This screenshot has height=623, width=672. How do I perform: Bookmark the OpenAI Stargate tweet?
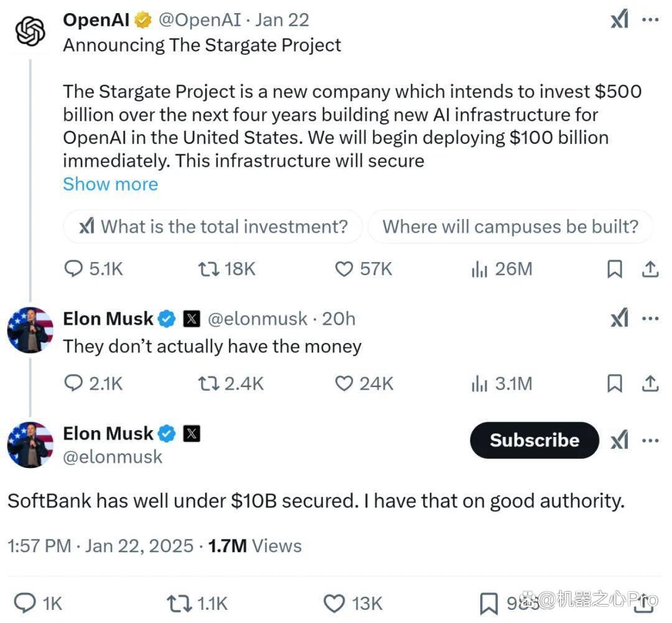tap(615, 269)
